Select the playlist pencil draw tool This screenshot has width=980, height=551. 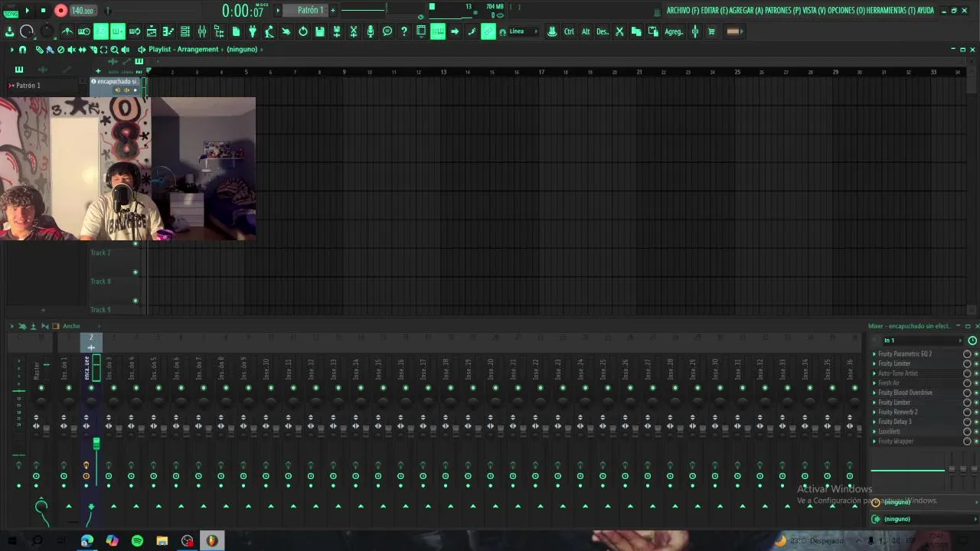pyautogui.click(x=39, y=50)
